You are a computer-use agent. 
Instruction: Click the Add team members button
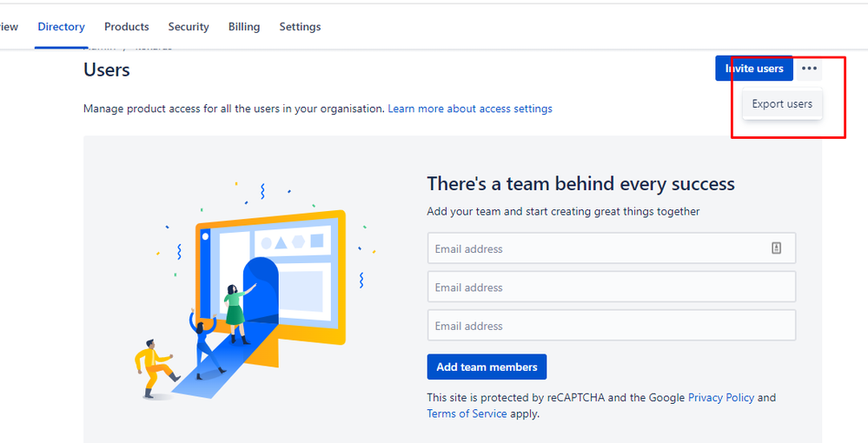[487, 367]
